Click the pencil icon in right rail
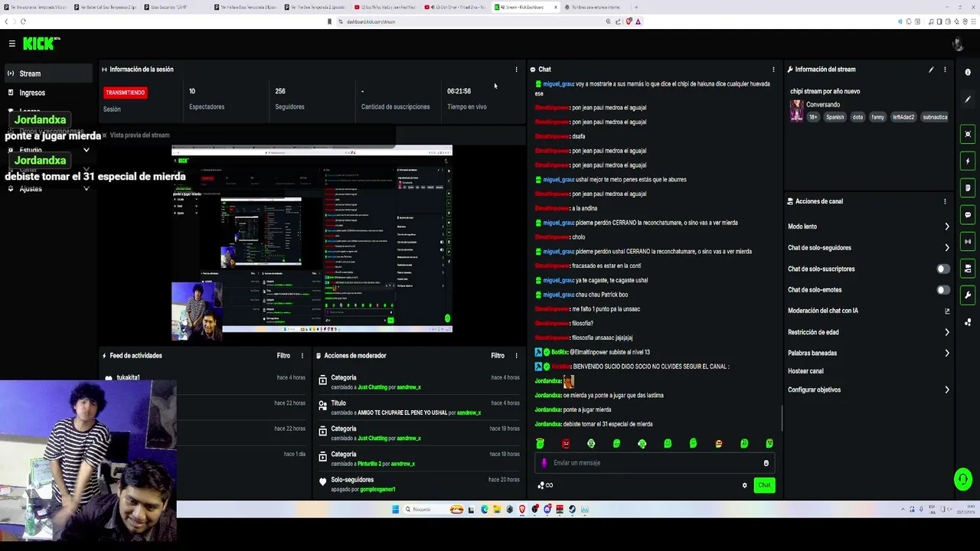 (x=968, y=99)
